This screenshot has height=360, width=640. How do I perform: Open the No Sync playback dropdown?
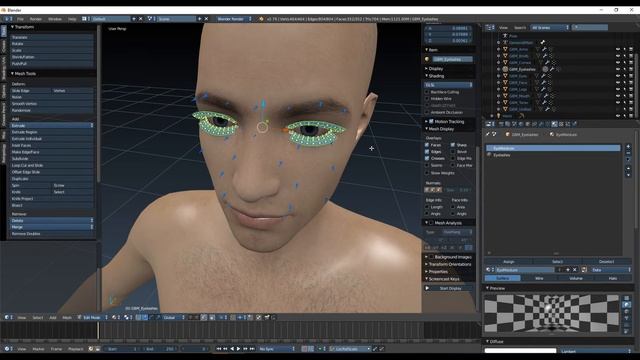[x=277, y=349]
